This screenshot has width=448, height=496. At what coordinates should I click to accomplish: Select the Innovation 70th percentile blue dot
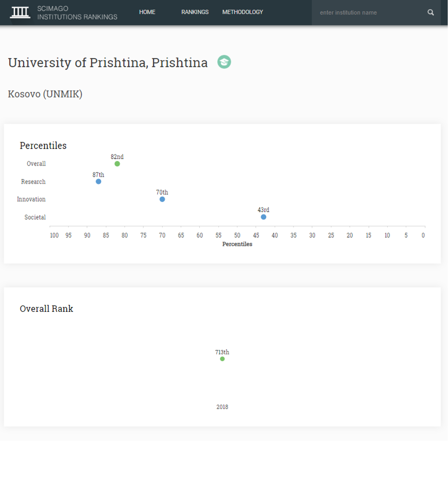pos(162,199)
